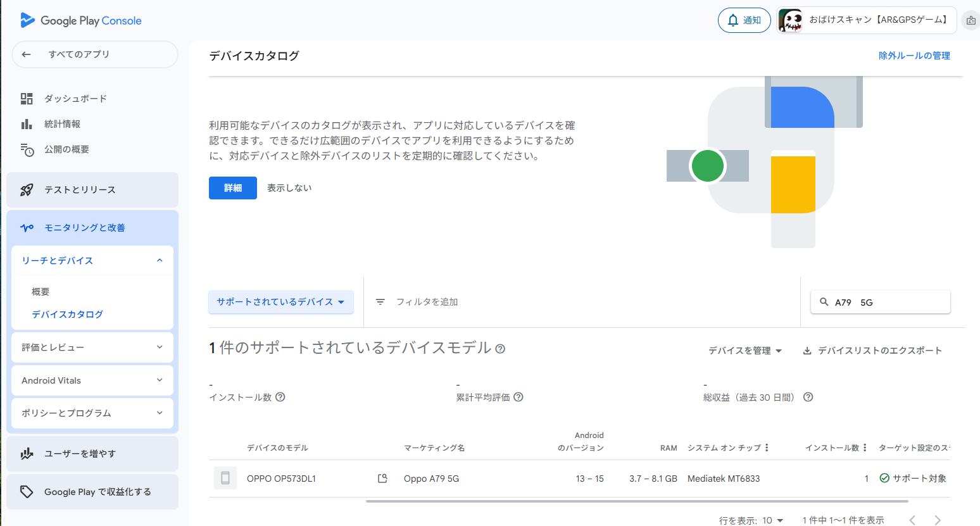Expand 評価とレビュー in sidebar
Image resolution: width=980 pixels, height=526 pixels.
[x=160, y=347]
